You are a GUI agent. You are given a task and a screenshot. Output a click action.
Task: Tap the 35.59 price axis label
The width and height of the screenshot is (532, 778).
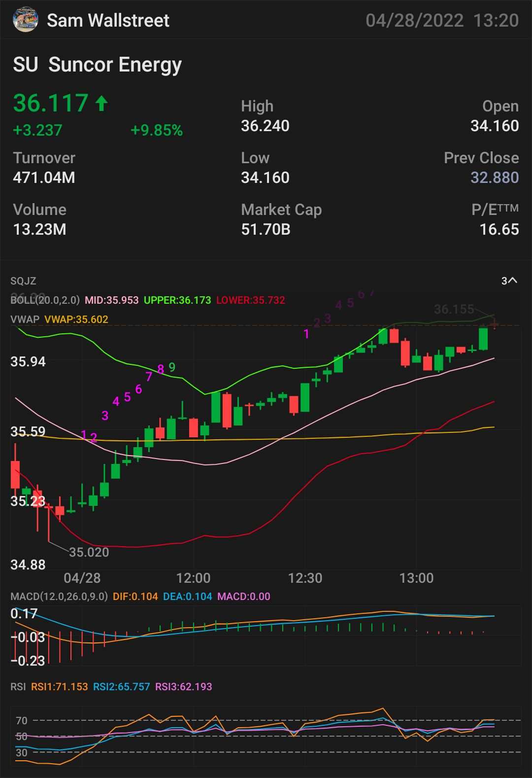pyautogui.click(x=28, y=431)
